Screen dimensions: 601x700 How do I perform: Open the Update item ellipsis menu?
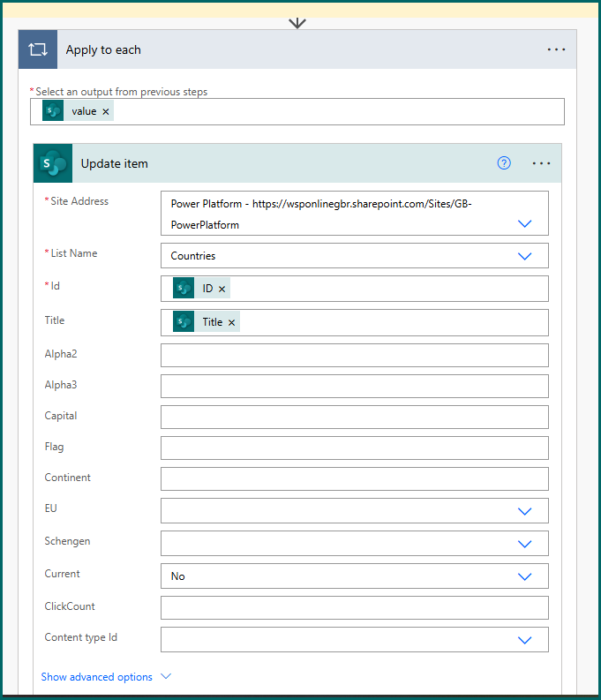coord(541,163)
